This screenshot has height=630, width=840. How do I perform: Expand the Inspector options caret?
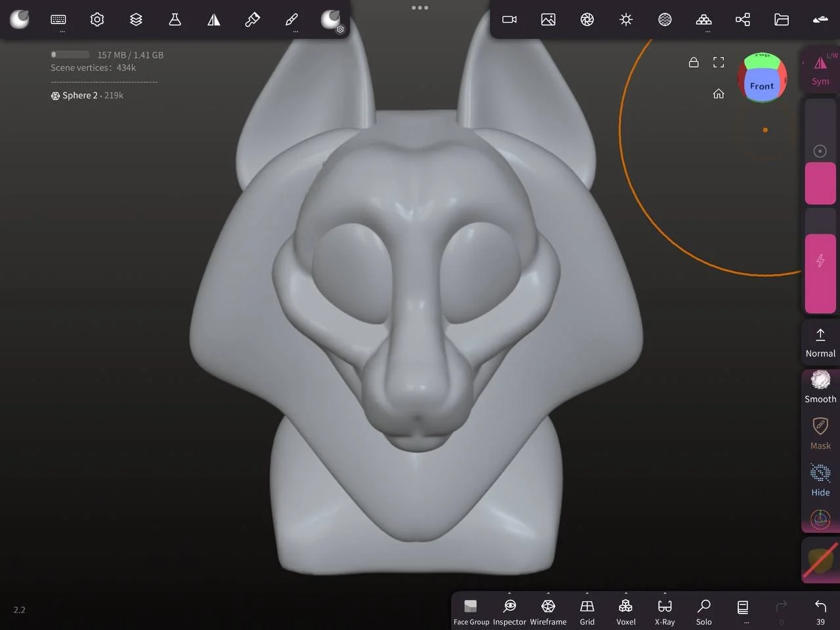pyautogui.click(x=510, y=593)
